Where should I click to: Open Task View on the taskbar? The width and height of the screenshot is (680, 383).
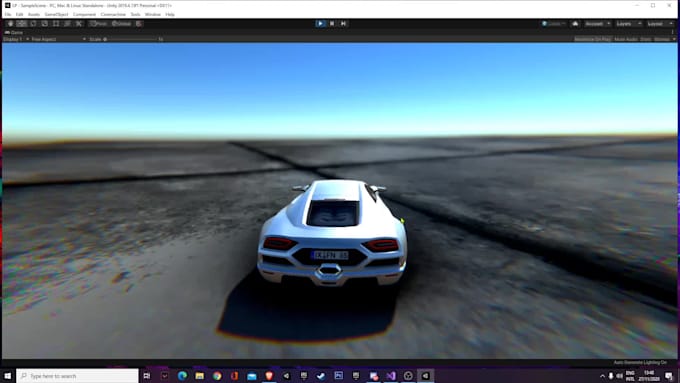147,376
